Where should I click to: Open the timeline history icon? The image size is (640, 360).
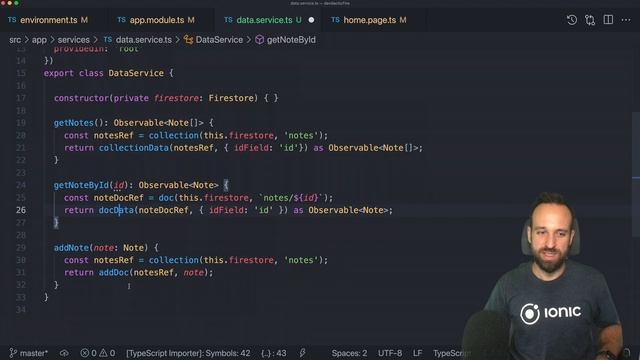click(x=571, y=20)
